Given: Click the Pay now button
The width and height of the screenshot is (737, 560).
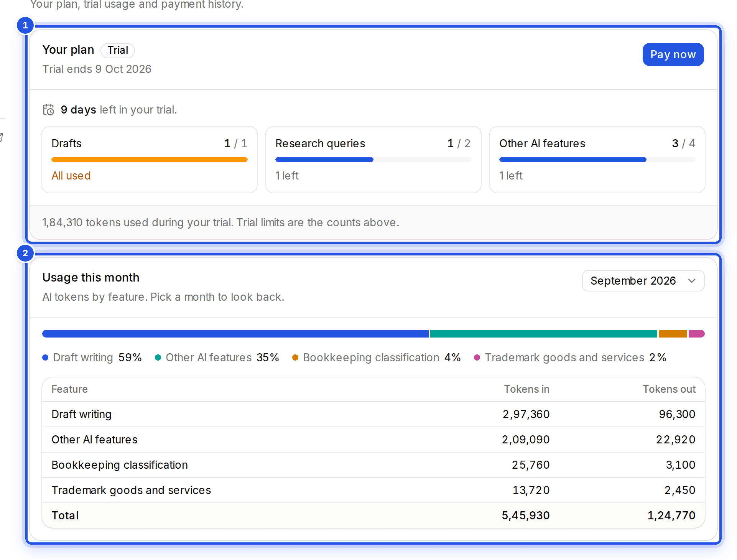Looking at the screenshot, I should point(673,54).
